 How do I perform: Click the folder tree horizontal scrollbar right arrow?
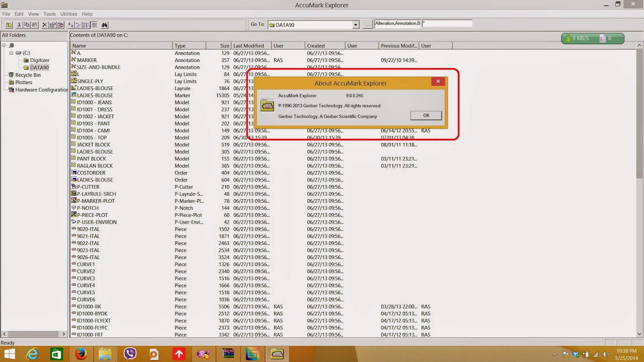coord(64,334)
